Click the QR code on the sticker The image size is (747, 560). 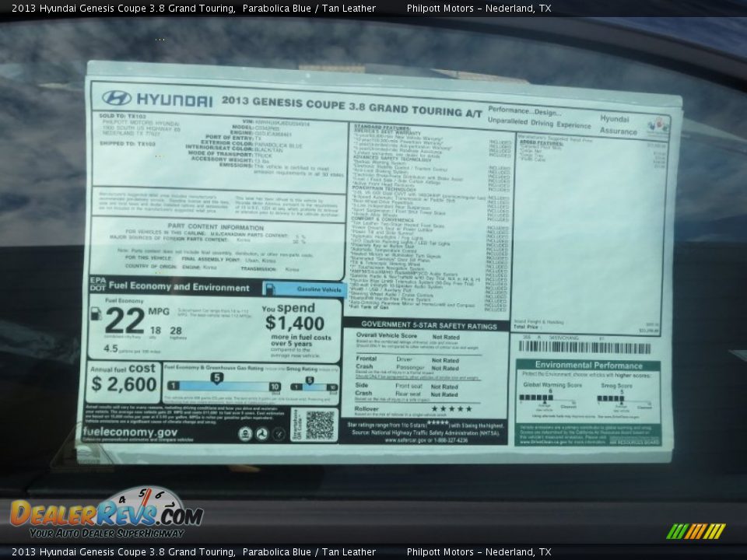(x=320, y=425)
